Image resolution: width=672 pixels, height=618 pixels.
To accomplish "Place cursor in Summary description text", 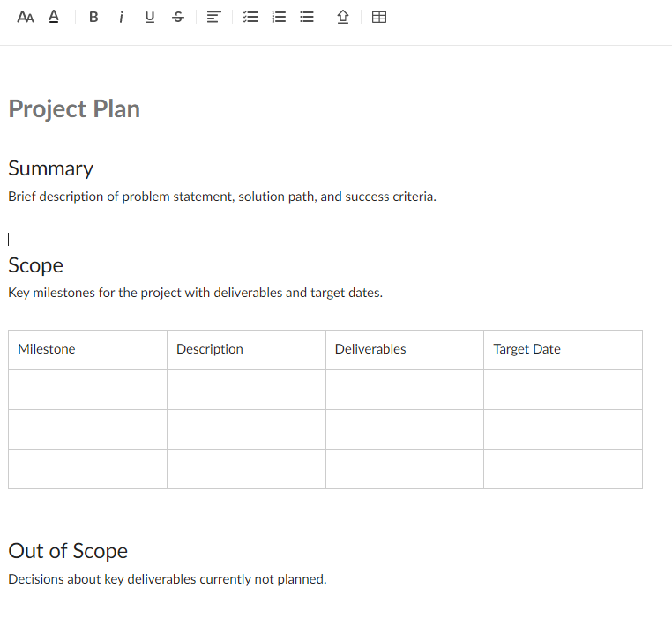I will [x=221, y=197].
